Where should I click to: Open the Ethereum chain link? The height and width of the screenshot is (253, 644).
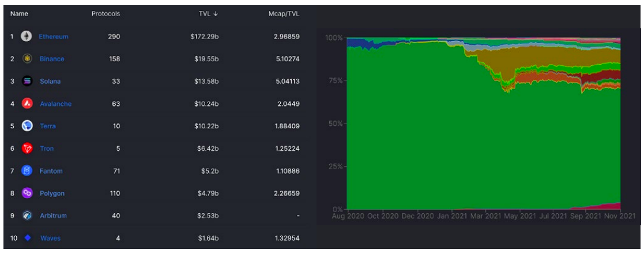54,36
